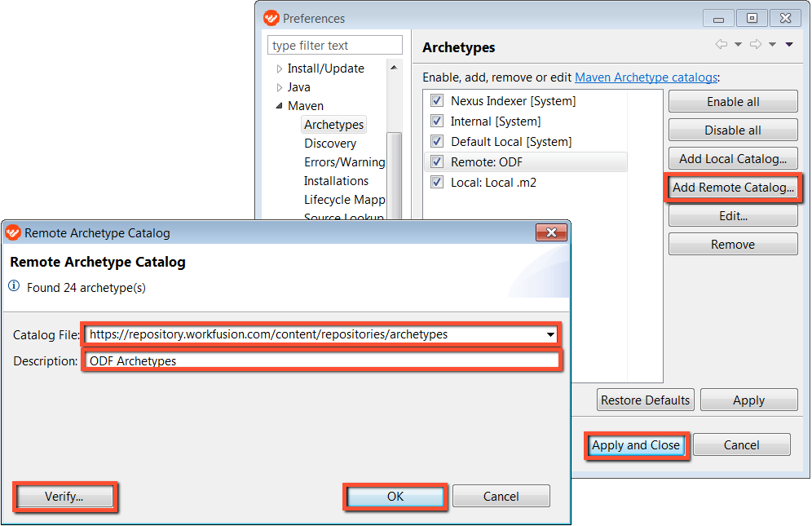Maximize the Preferences window
The width and height of the screenshot is (812, 526).
[x=752, y=18]
